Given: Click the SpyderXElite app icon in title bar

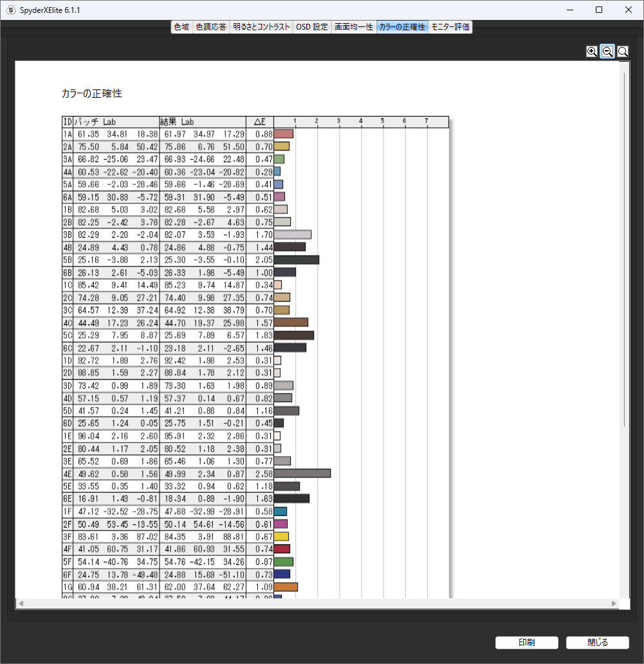Looking at the screenshot, I should point(10,10).
